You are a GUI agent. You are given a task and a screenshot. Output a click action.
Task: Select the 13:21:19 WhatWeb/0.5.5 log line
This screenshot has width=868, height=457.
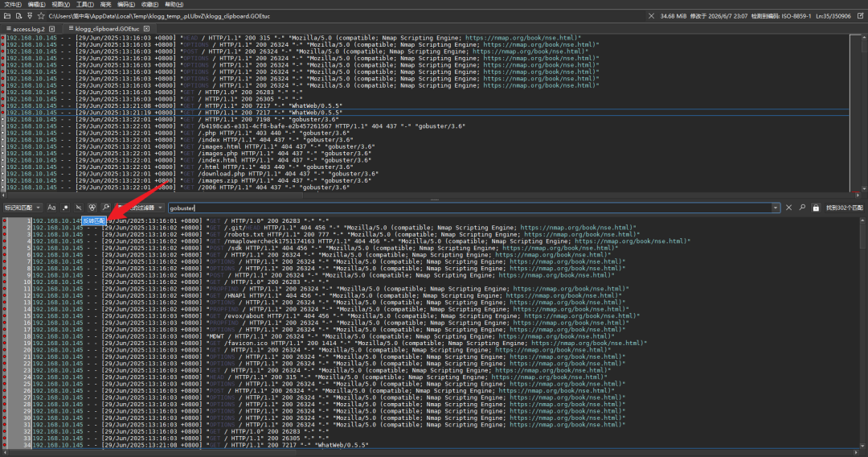click(x=428, y=113)
